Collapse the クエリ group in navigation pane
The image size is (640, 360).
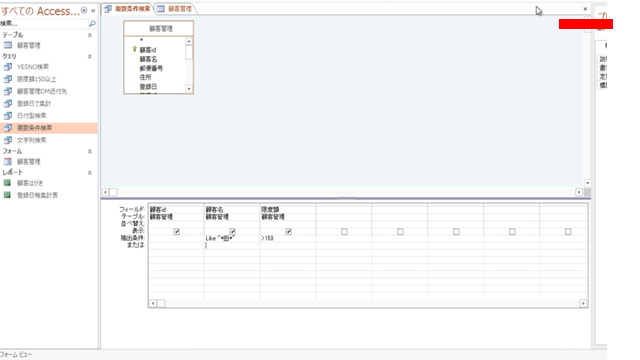tap(90, 56)
